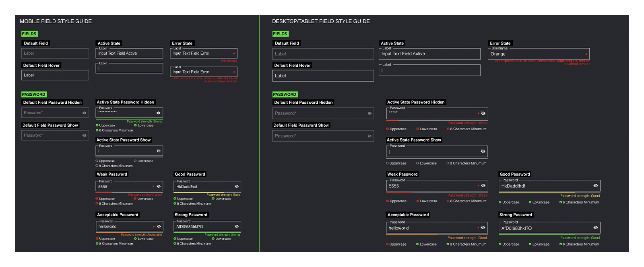Image resolution: width=644 pixels, height=267 pixels.
Task: Click green PASSWORD tag in desktop style guide
Action: pos(285,94)
